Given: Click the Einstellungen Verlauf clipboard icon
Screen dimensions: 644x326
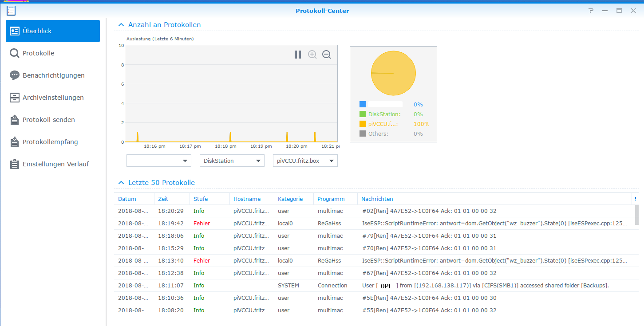Looking at the screenshot, I should (x=15, y=164).
